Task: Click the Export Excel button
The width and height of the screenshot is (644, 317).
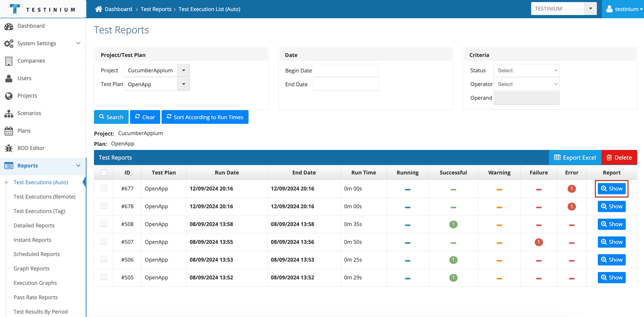Action: click(x=575, y=158)
